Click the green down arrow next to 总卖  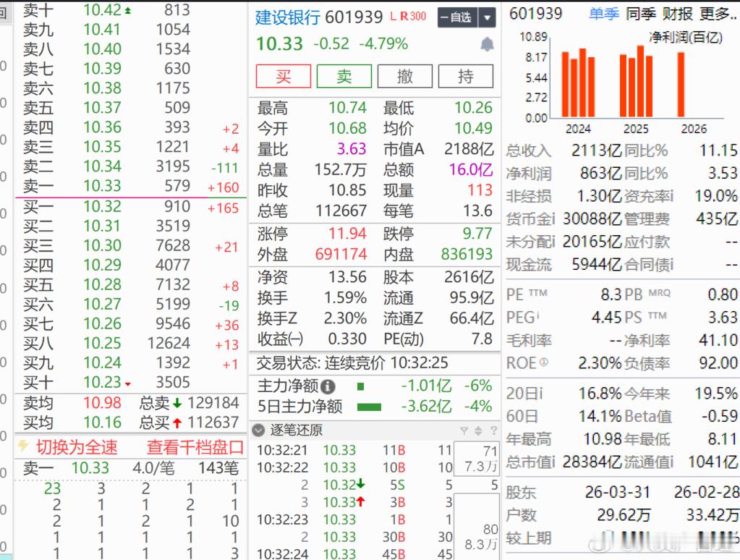pos(177,403)
